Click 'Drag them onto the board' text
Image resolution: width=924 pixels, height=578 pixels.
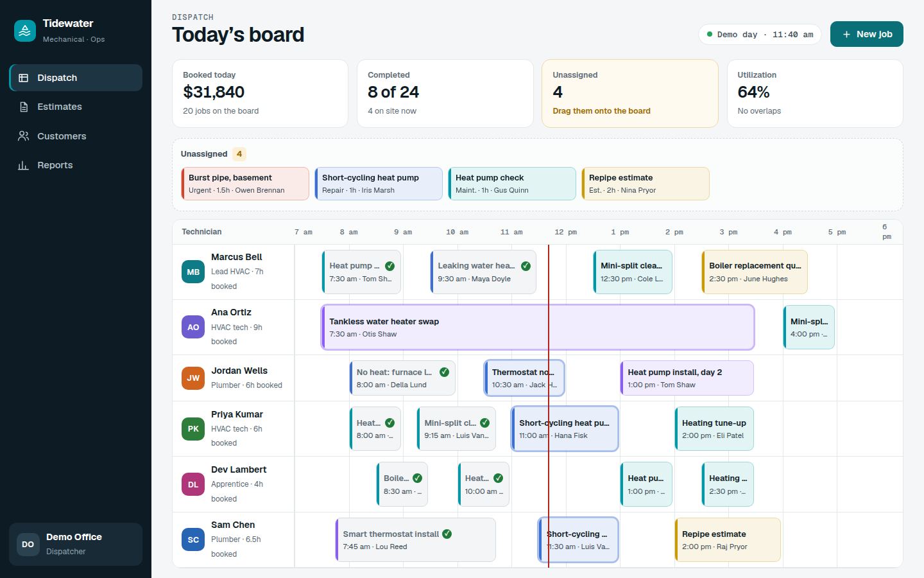coord(601,110)
